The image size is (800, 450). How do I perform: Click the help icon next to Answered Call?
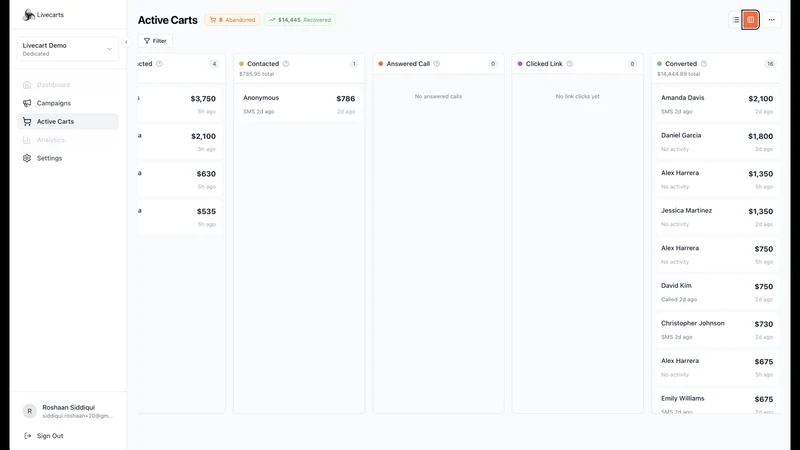437,64
